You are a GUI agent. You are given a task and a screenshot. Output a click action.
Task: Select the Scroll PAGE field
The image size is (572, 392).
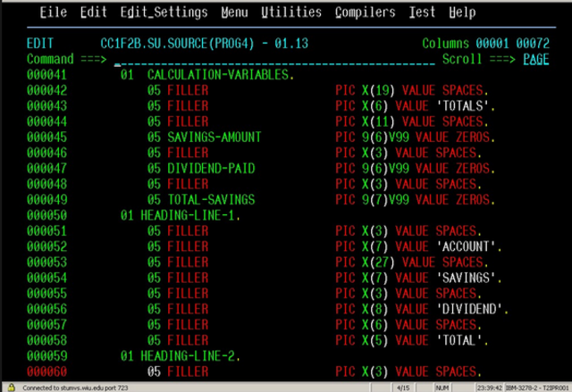[536, 59]
